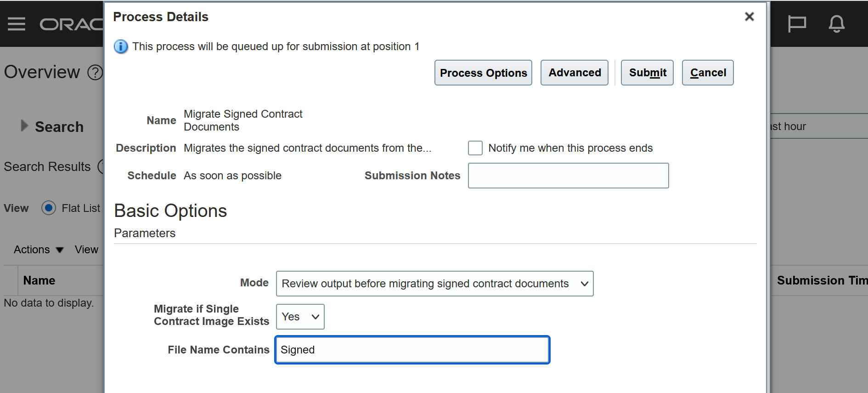Viewport: 868px width, 393px height.
Task: Click inside the Submission Notes field
Action: point(568,176)
